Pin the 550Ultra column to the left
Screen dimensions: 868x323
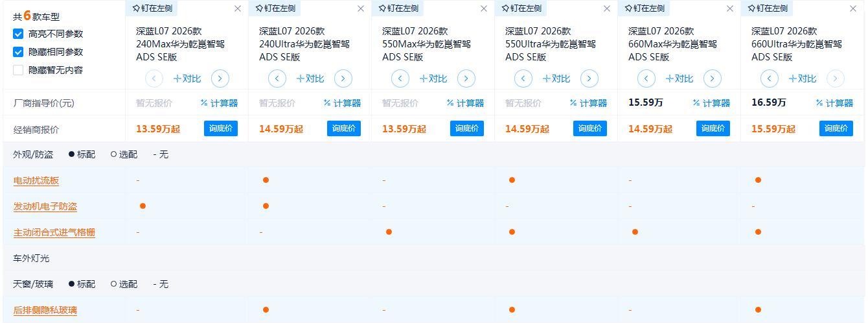pyautogui.click(x=520, y=8)
